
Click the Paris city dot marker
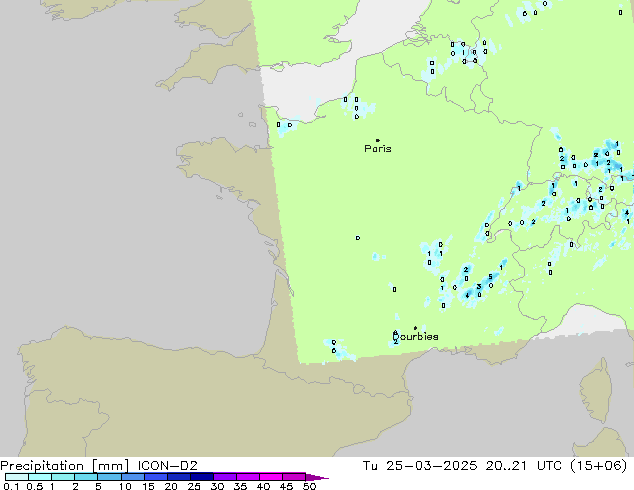(x=378, y=140)
